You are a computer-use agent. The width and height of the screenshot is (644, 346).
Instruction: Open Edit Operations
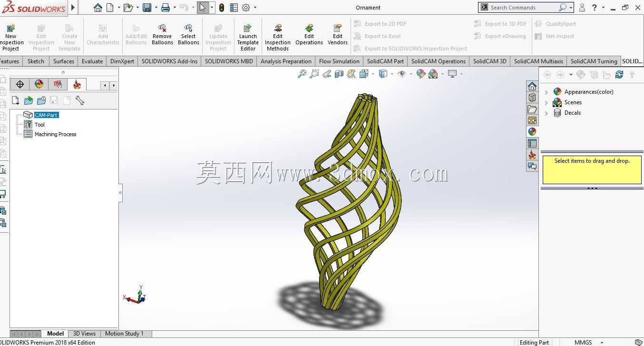(309, 35)
